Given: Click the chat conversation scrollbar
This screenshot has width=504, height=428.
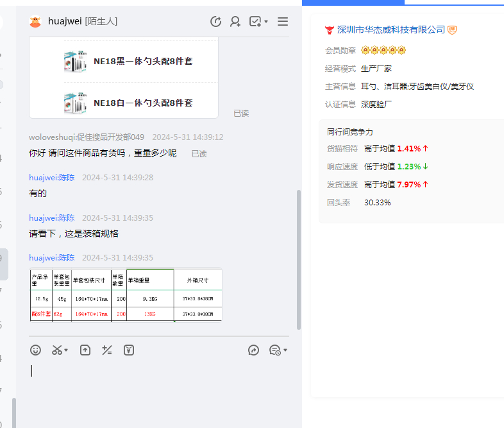Looking at the screenshot, I should (x=298, y=257).
